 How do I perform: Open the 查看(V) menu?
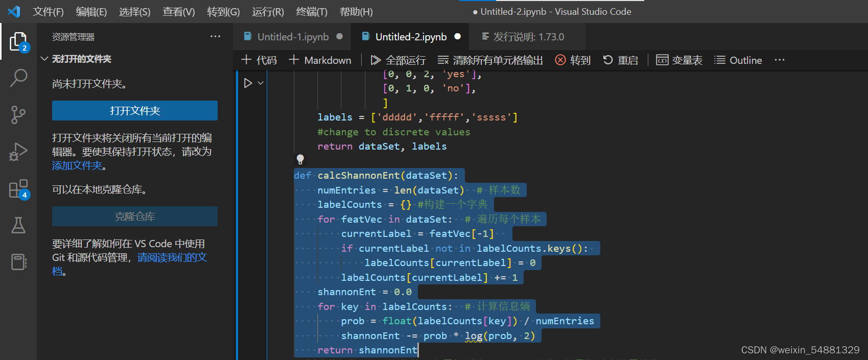(179, 12)
